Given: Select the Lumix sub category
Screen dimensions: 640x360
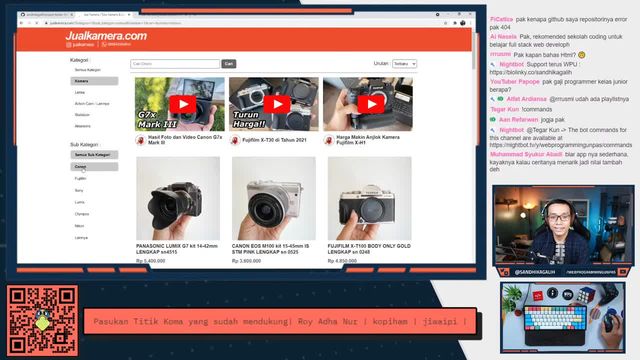Looking at the screenshot, I should 80,202.
